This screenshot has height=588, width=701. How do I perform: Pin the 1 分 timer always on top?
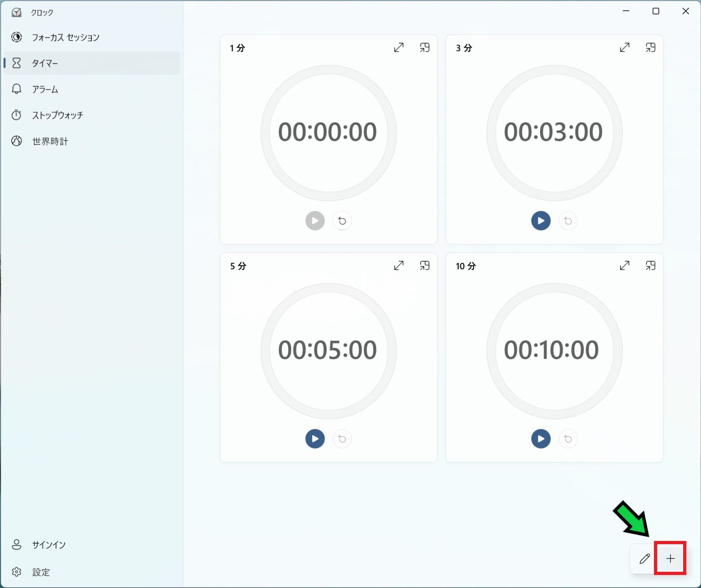pos(424,47)
